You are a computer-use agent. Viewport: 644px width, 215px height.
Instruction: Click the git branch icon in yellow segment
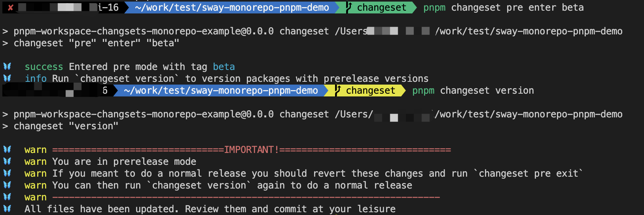tap(338, 91)
